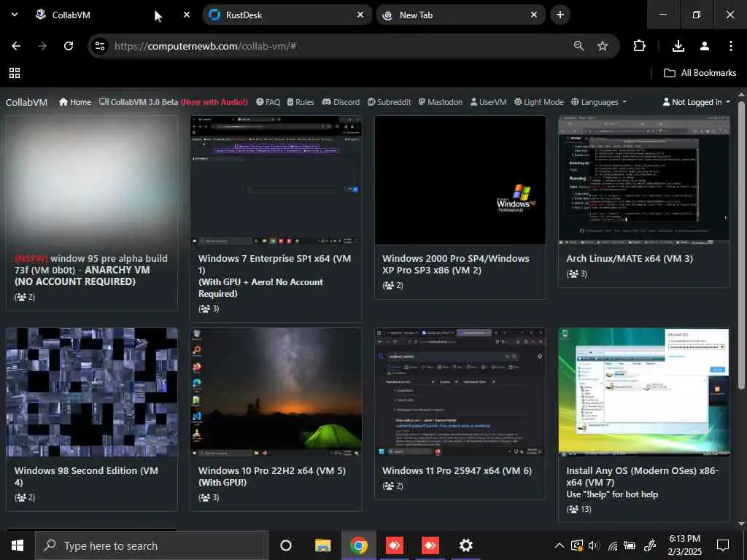
Task: Open the Discord link
Action: (341, 102)
